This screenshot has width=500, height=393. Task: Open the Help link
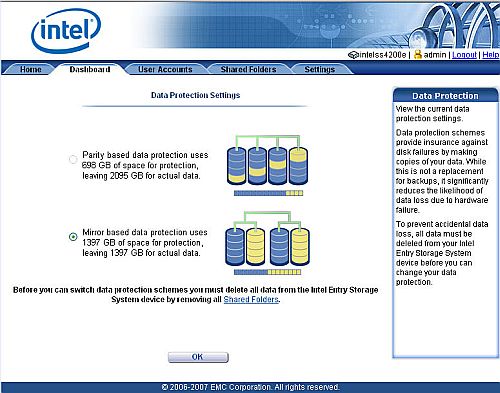click(491, 55)
